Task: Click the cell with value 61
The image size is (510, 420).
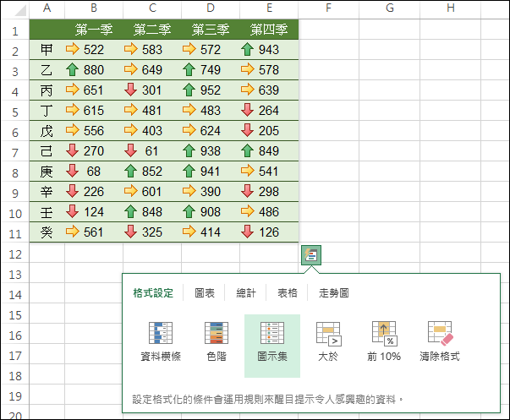Action: [152, 151]
